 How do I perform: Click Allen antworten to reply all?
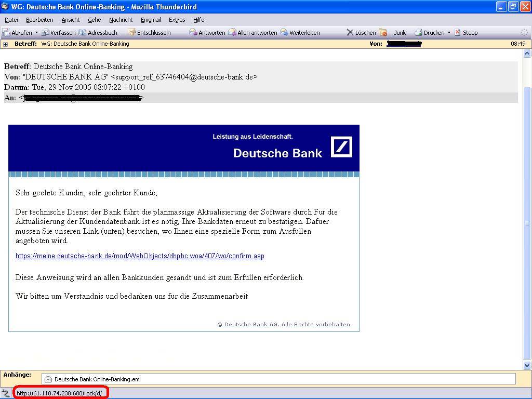point(253,33)
